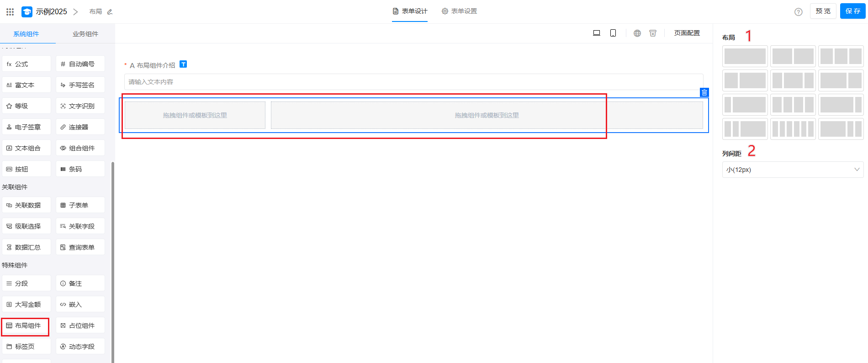Image resolution: width=868 pixels, height=363 pixels.
Task: Open 页面配置 settings
Action: click(x=687, y=33)
